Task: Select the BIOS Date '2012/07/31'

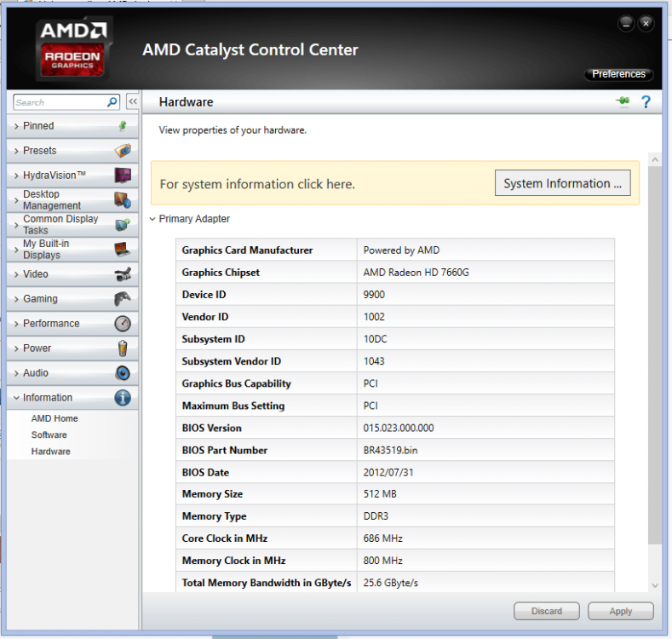Action: click(388, 473)
